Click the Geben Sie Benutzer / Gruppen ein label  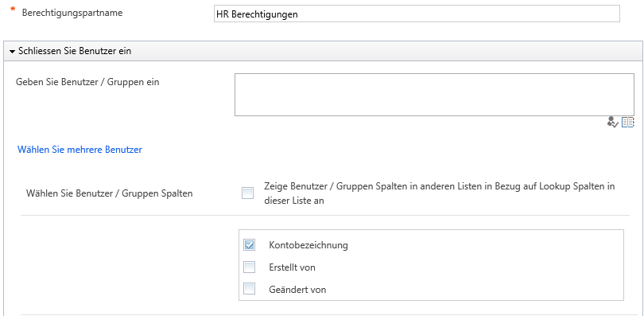pos(87,82)
